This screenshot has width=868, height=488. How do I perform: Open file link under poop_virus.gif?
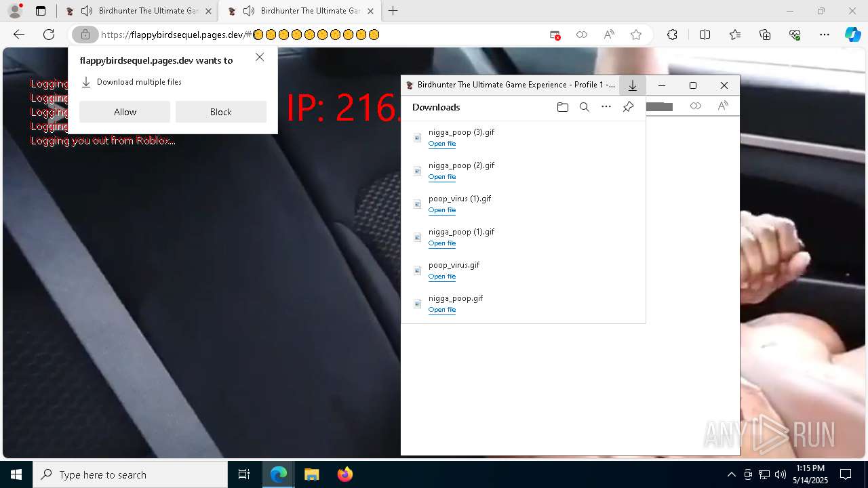tap(442, 277)
